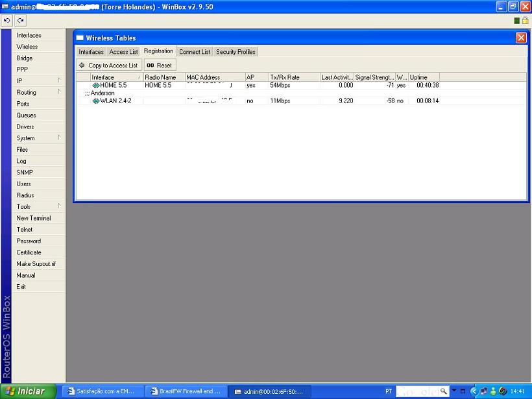532x399 pixels.
Task: Open the Security Profiles tab
Action: (x=236, y=52)
